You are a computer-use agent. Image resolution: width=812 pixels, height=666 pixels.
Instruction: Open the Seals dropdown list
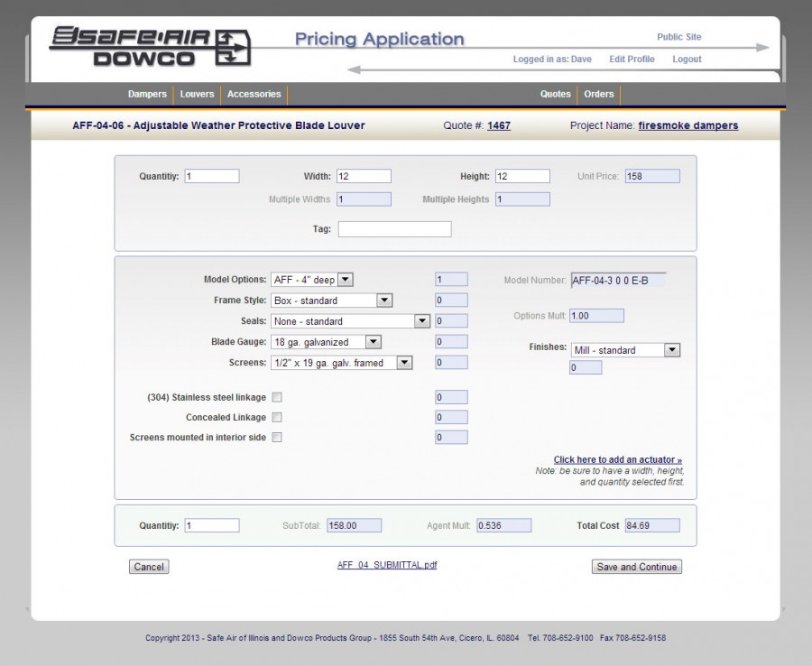[350, 321]
